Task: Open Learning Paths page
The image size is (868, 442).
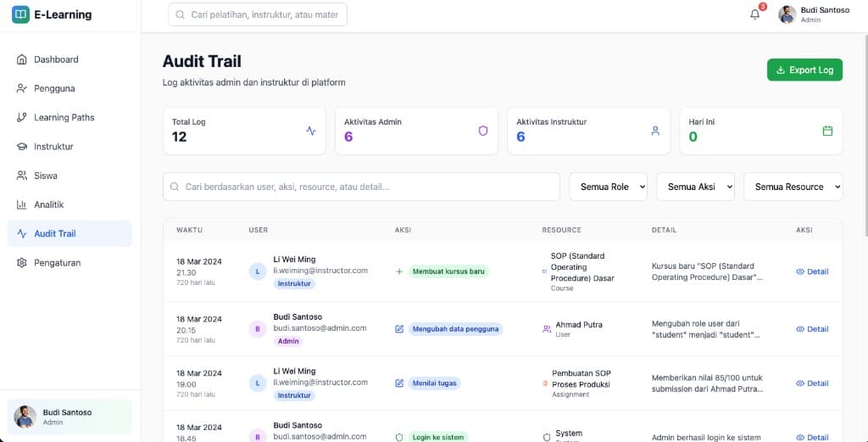Action: pos(70,117)
